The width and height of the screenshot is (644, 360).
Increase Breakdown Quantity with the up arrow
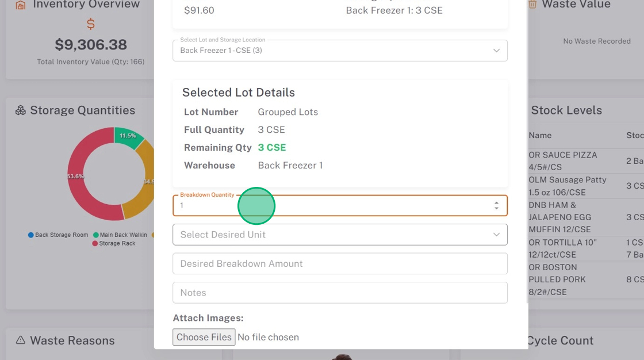[x=496, y=202]
